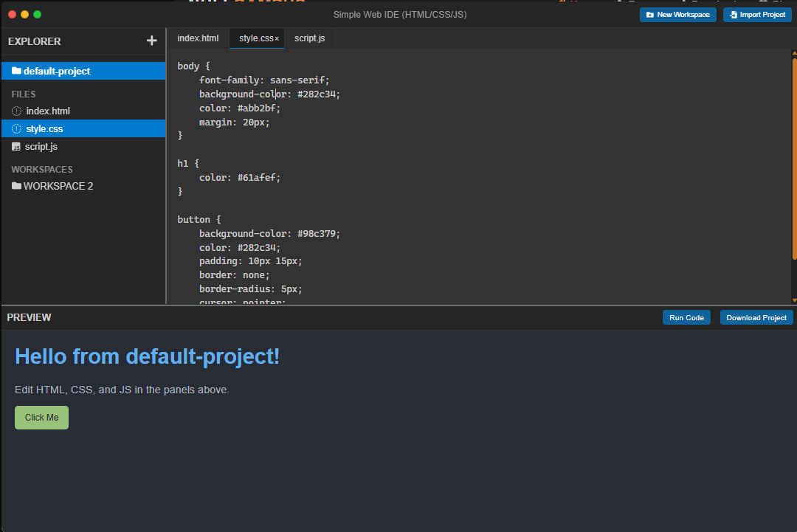Click the 'body {' selector line
Viewport: 797px width, 532px height.
(193, 66)
